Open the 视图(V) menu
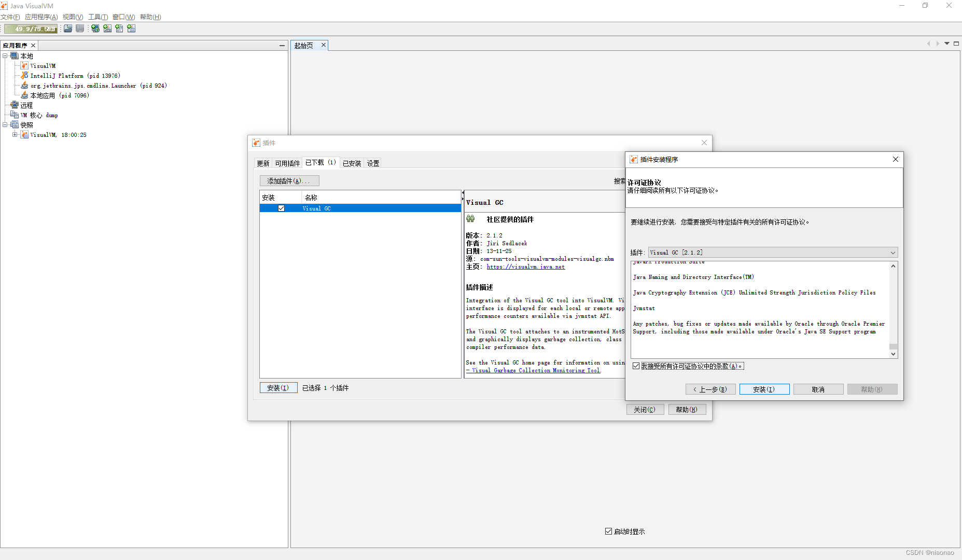This screenshot has height=560, width=962. click(73, 17)
